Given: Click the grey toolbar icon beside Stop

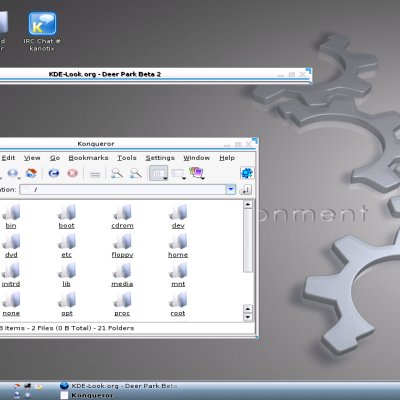Looking at the screenshot, I should [x=95, y=174].
